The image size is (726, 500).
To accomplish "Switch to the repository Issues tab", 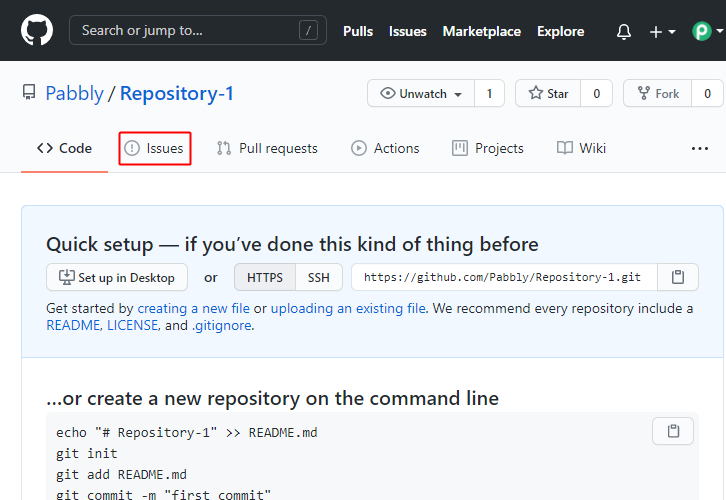I will 155,148.
